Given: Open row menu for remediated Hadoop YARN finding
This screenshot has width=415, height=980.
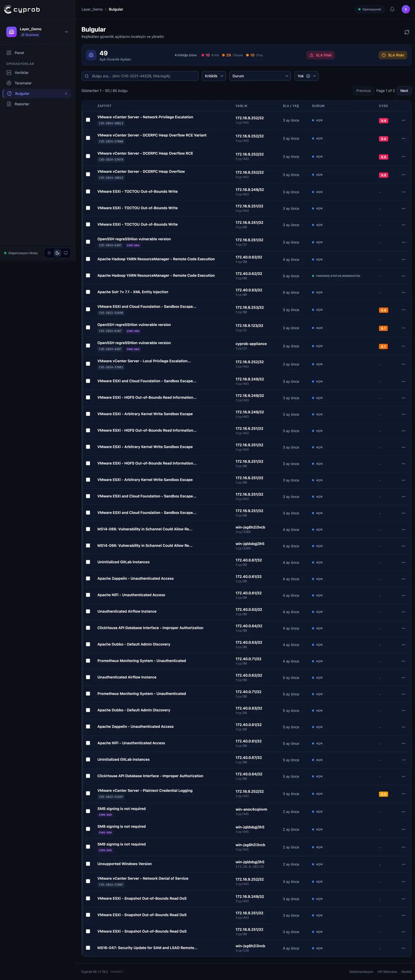Looking at the screenshot, I should (x=403, y=276).
